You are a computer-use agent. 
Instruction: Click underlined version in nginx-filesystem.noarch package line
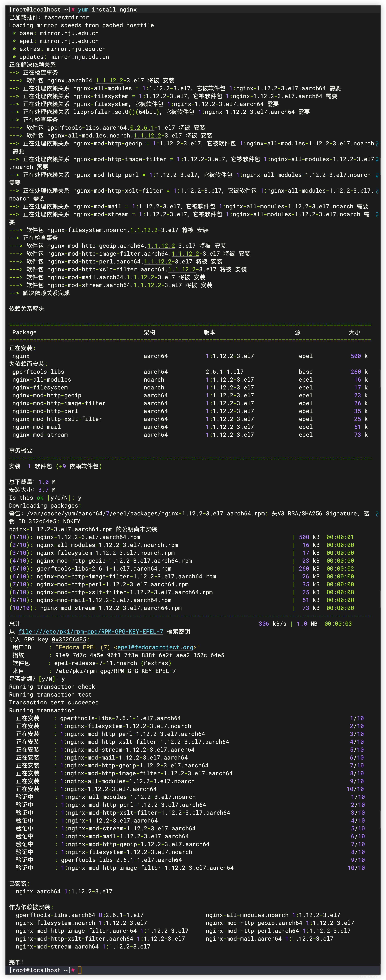coord(144,230)
